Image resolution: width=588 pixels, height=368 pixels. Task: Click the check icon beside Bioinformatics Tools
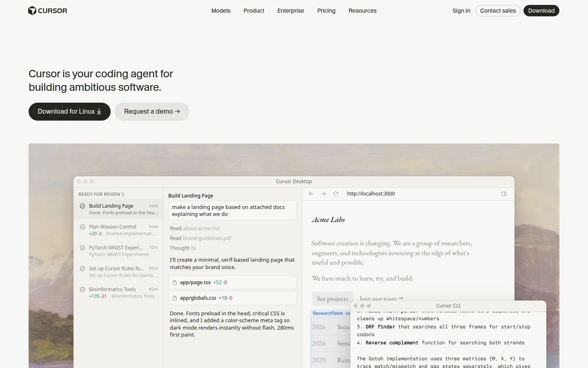82,289
